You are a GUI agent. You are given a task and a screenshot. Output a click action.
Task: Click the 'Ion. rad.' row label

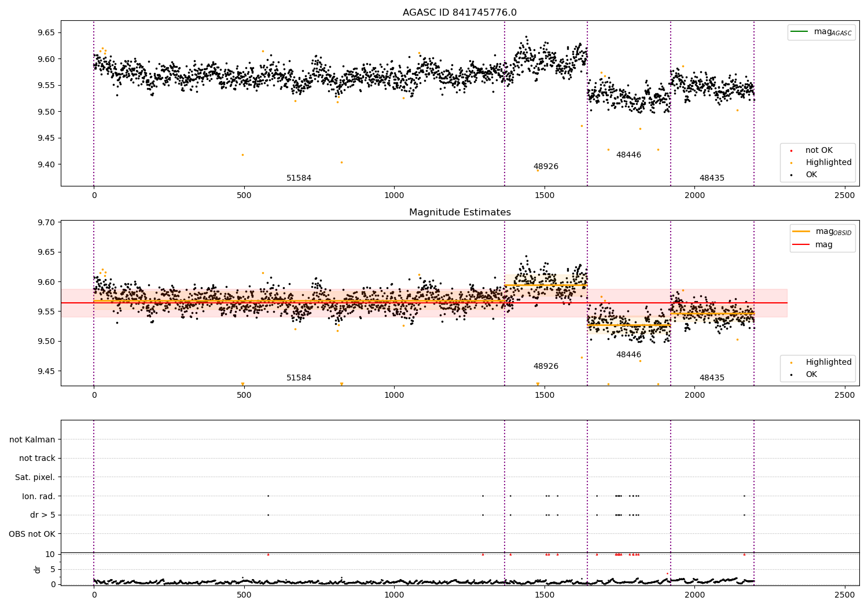click(x=39, y=496)
